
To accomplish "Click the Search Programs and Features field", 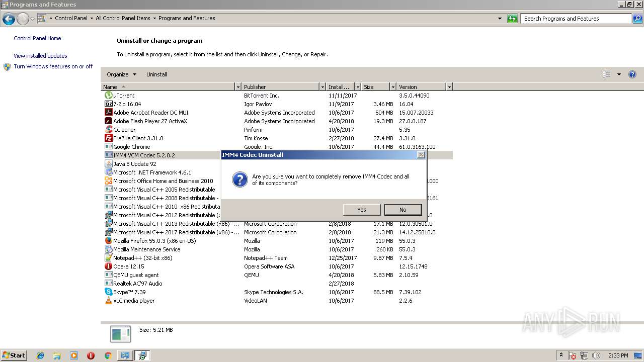I will pos(576,19).
